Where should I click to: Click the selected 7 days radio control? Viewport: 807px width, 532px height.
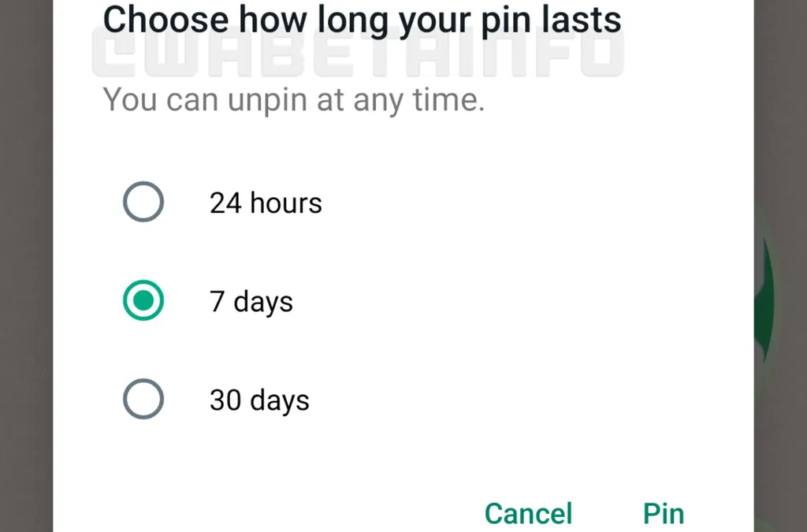[143, 300]
